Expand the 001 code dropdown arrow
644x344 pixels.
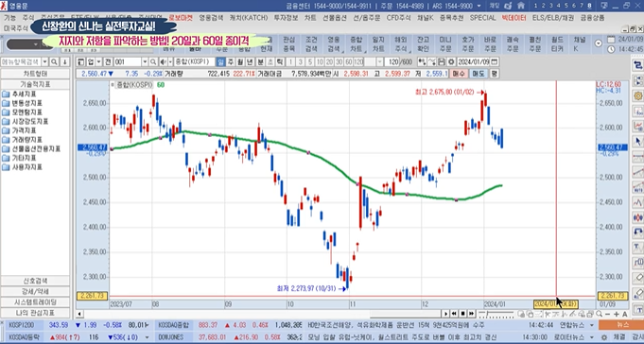pos(144,62)
